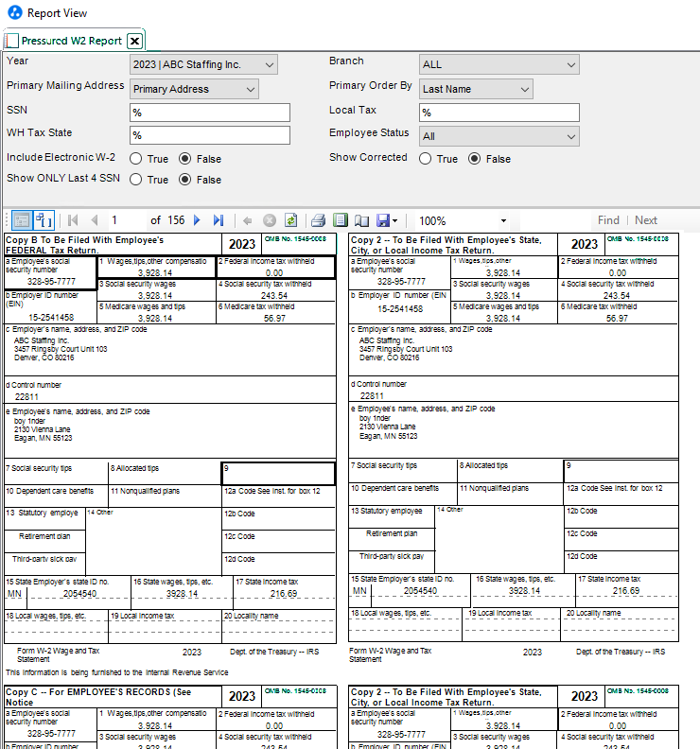Click into the SSN input field
This screenshot has height=749, width=700.
tap(209, 113)
